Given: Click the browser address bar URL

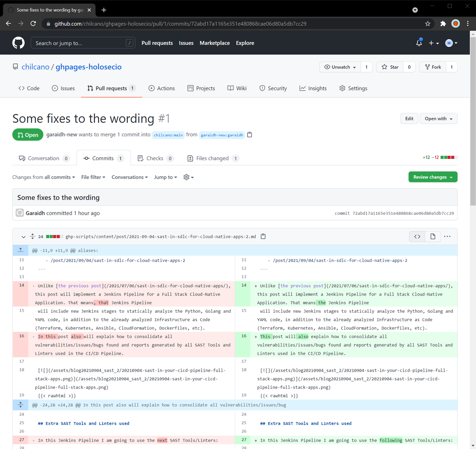Looking at the screenshot, I should [x=180, y=24].
